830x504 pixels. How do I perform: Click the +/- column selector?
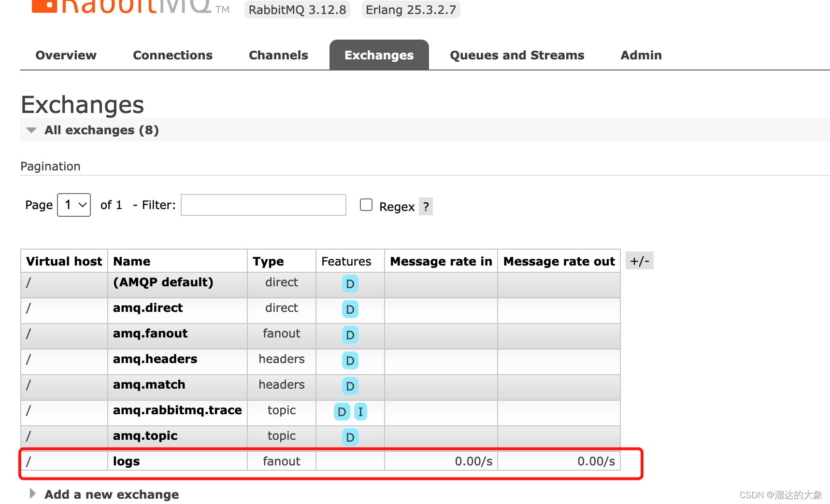[640, 261]
